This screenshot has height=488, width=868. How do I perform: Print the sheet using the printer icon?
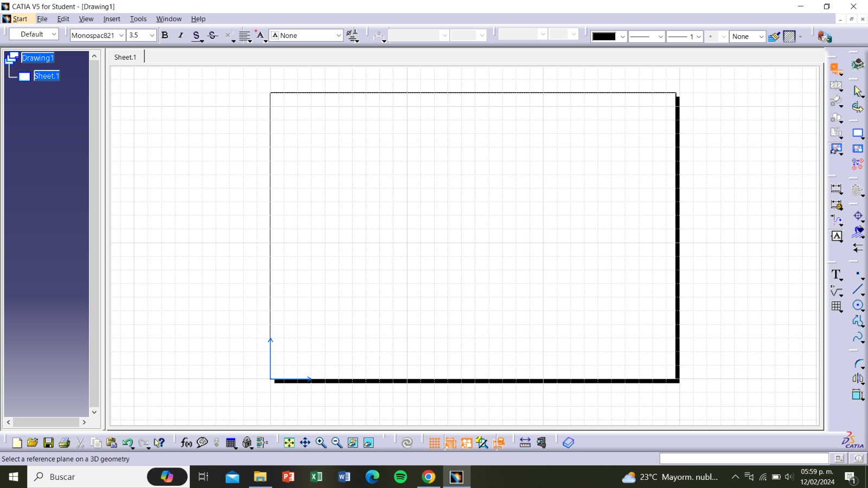click(64, 443)
